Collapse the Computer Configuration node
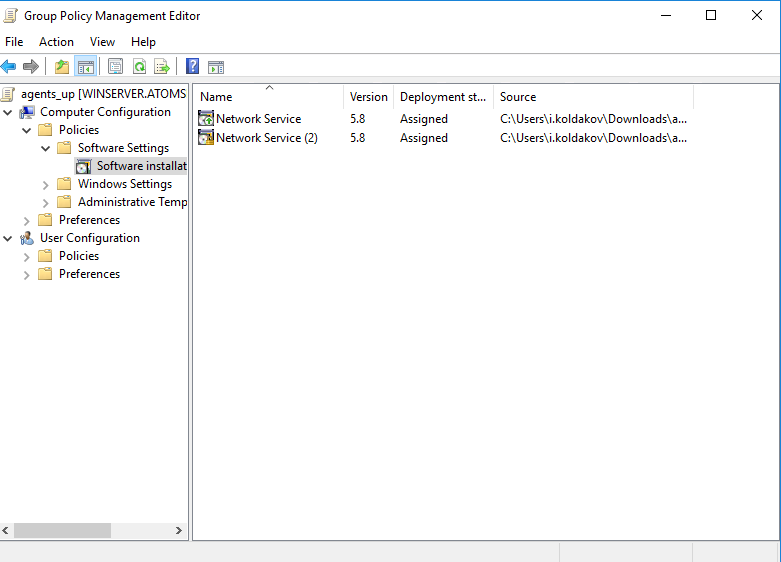Screen dimensions: 781x562 tap(8, 112)
